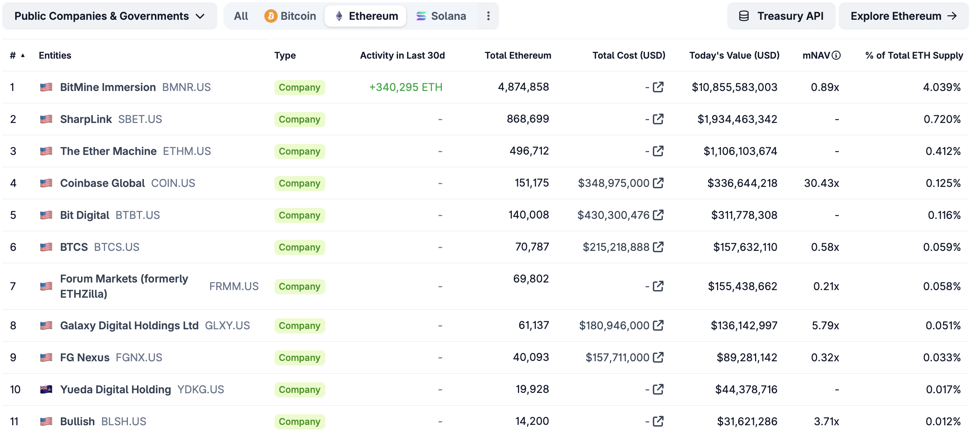Click the flag beside Yueda Digital Holding
This screenshot has height=434, width=980.
[x=46, y=389]
